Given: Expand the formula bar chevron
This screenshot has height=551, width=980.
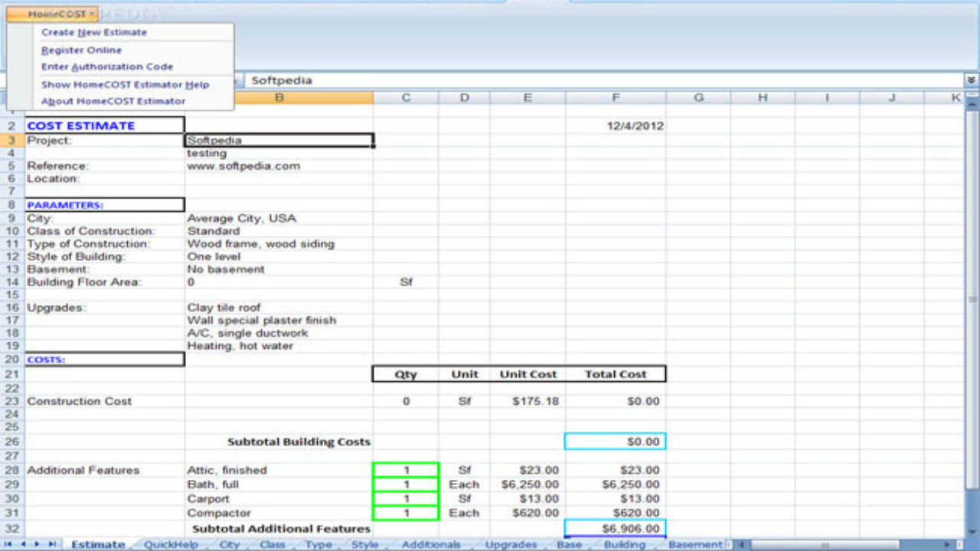Looking at the screenshot, I should click(972, 80).
